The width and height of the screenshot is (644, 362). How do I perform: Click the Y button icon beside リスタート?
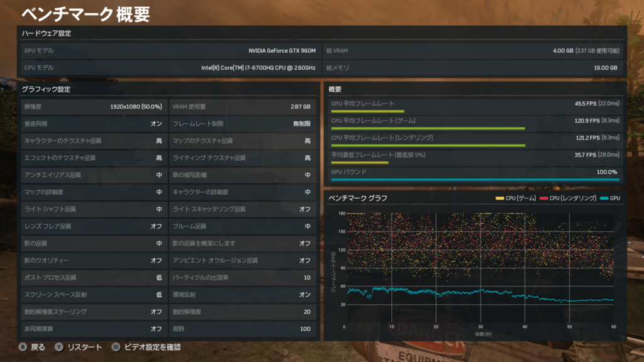[x=59, y=347]
